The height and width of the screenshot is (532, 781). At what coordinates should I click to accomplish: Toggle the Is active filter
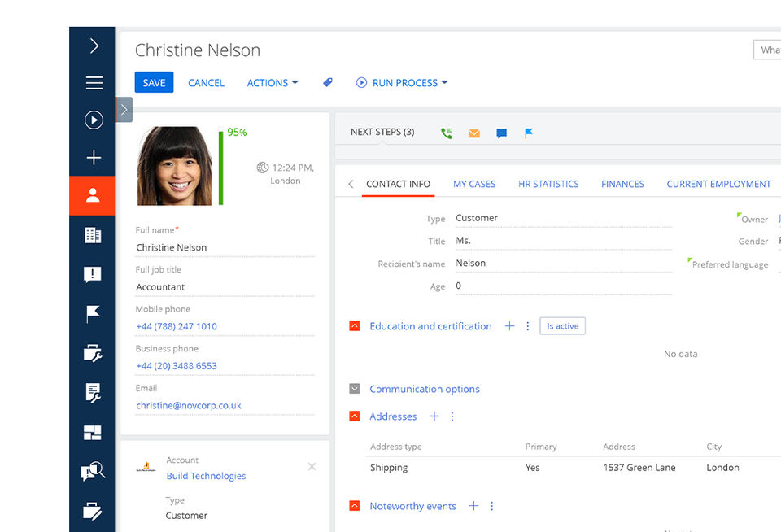(562, 326)
